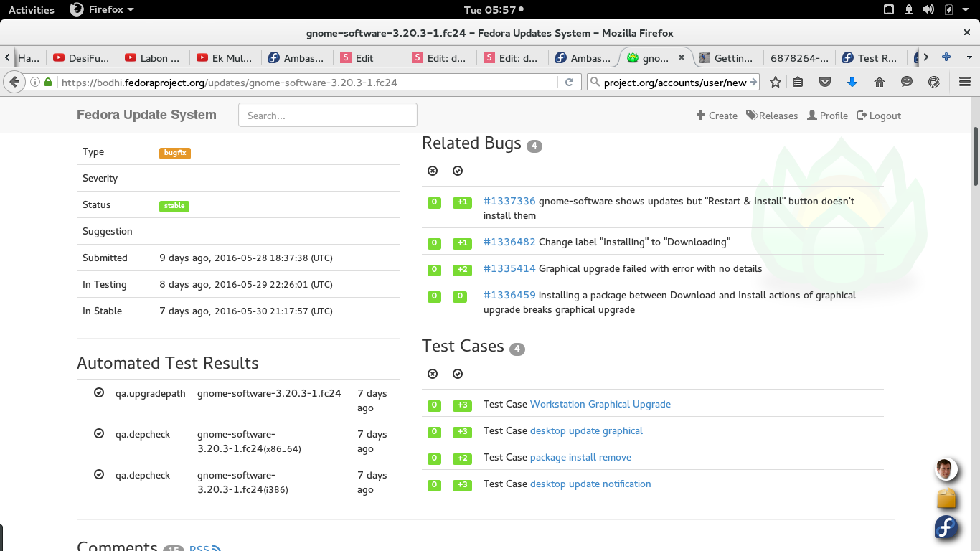980x551 pixels.
Task: Switch to the Labon YouTube tab
Action: [x=153, y=58]
